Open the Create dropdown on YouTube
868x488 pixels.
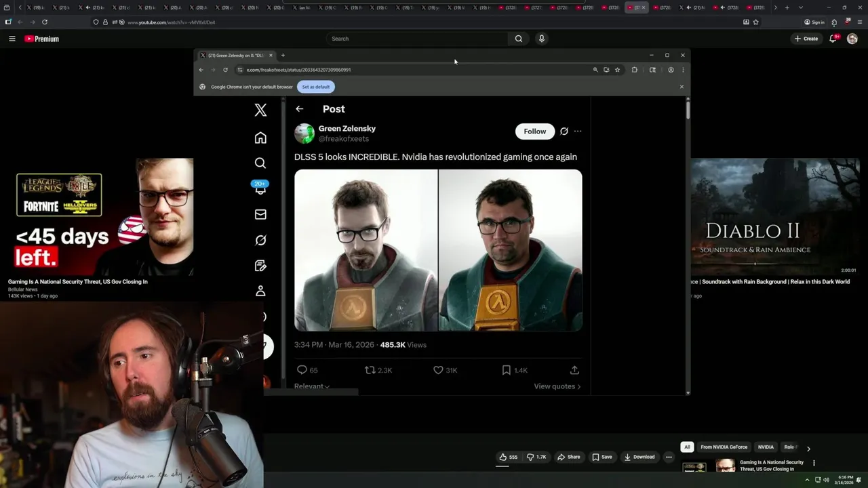click(x=806, y=39)
